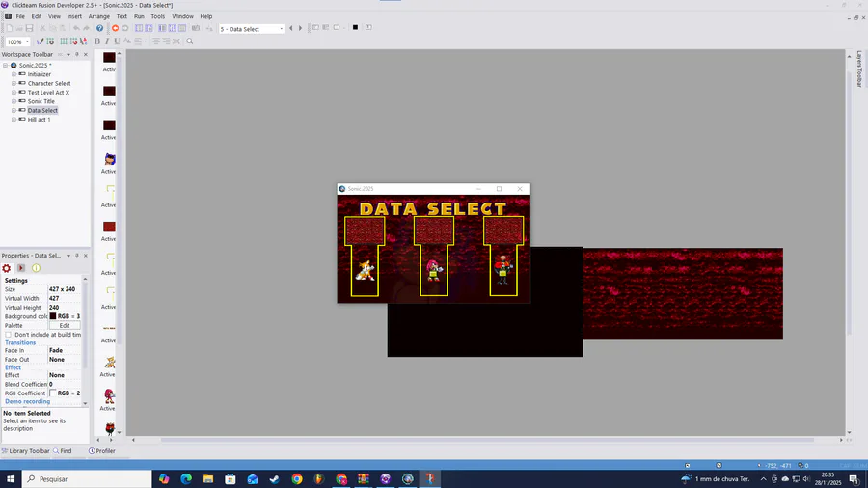Open the Library Toolbar tab
This screenshot has height=488, width=868.
25,451
